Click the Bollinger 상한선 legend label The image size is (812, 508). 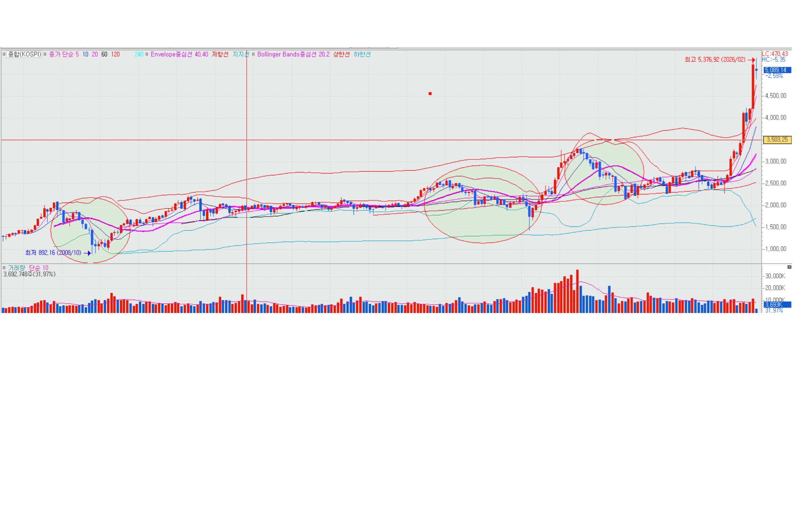341,54
